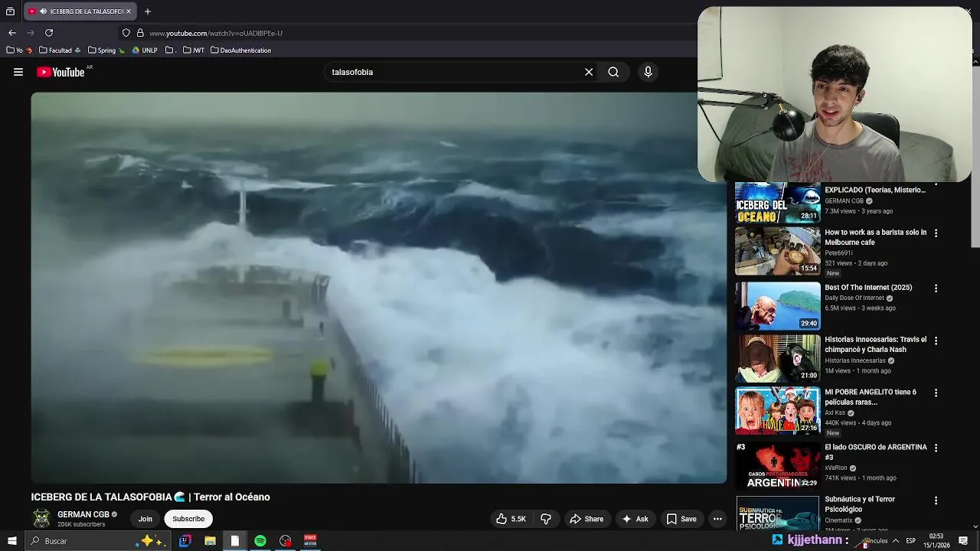Image resolution: width=980 pixels, height=551 pixels.
Task: Open Historias Innecesarias Travis el chimpancé video
Action: click(x=875, y=344)
